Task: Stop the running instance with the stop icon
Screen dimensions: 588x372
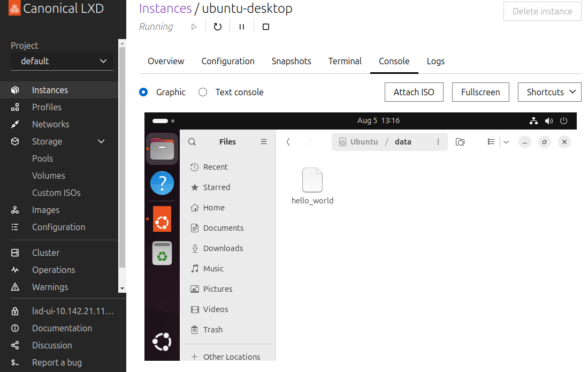Action: 266,27
